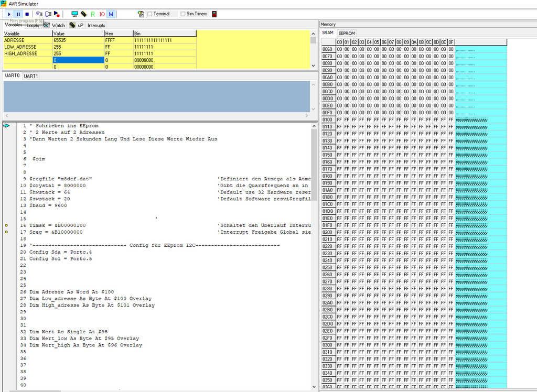Toggle the red IO registers button
The width and height of the screenshot is (537, 392).
[x=102, y=14]
